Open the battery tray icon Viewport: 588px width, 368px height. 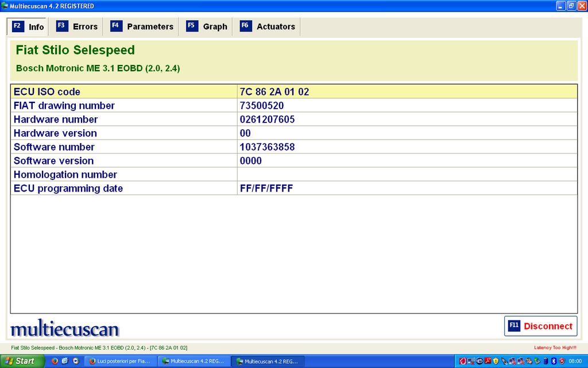[546, 361]
